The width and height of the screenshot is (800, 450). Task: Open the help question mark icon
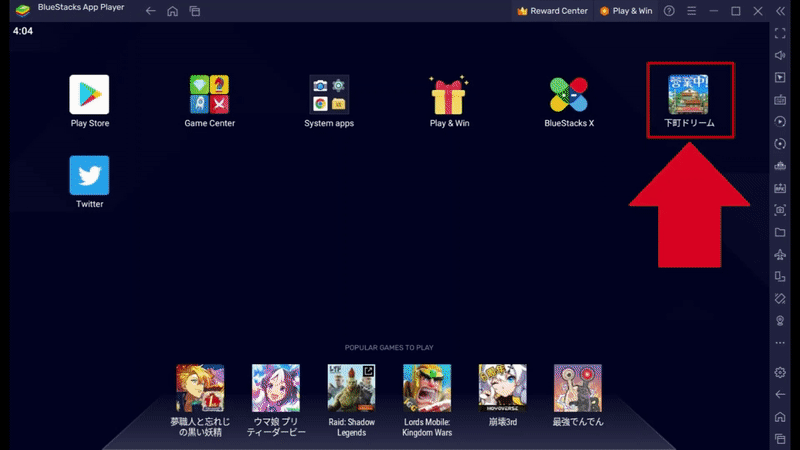(669, 11)
